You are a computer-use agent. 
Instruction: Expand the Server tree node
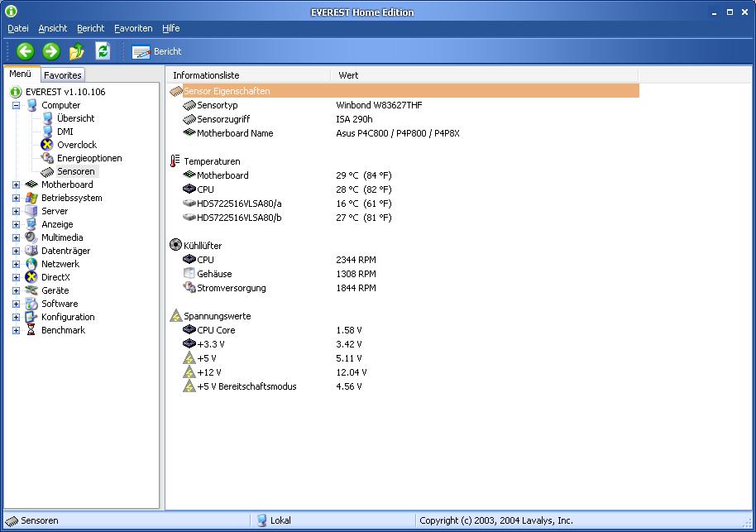point(16,211)
